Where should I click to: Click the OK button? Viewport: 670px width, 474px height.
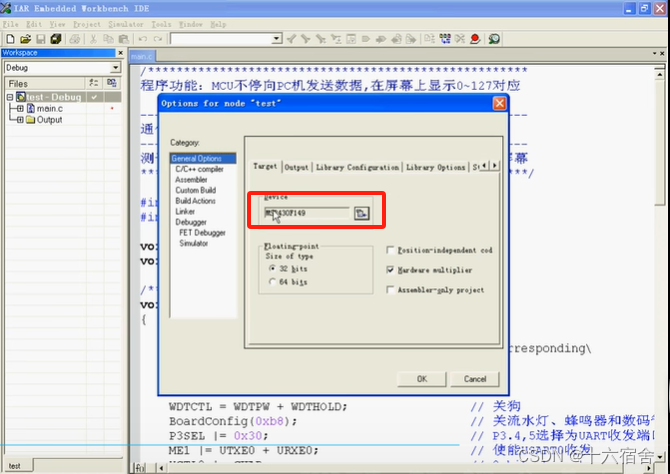point(422,379)
